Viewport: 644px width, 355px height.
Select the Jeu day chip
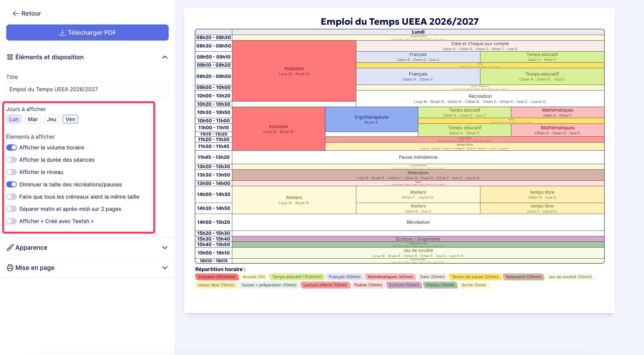point(52,119)
